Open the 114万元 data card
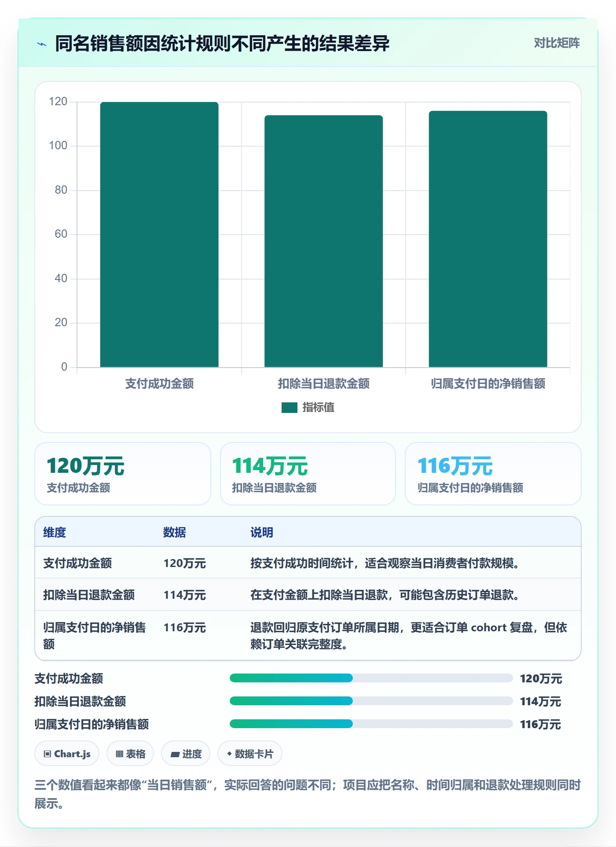The height and width of the screenshot is (847, 616). coord(308,474)
